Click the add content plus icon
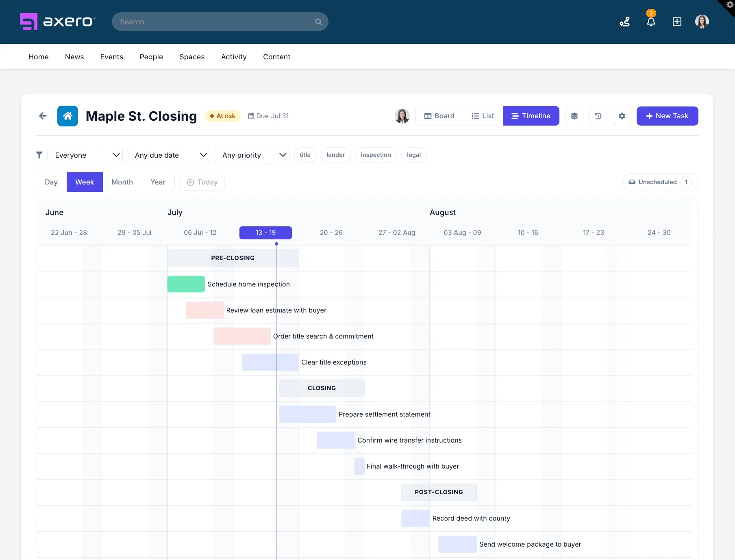Screen dimensions: 735x560 click(x=677, y=22)
